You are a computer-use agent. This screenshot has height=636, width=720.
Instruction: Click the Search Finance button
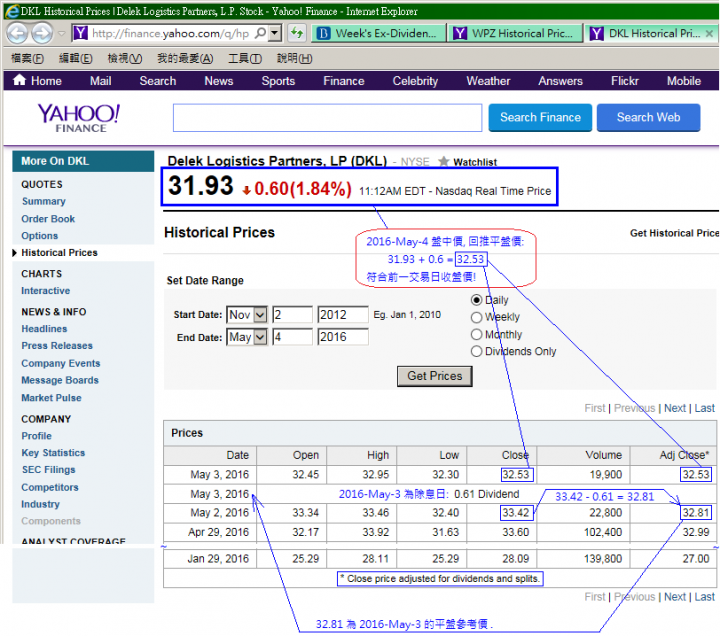click(540, 118)
